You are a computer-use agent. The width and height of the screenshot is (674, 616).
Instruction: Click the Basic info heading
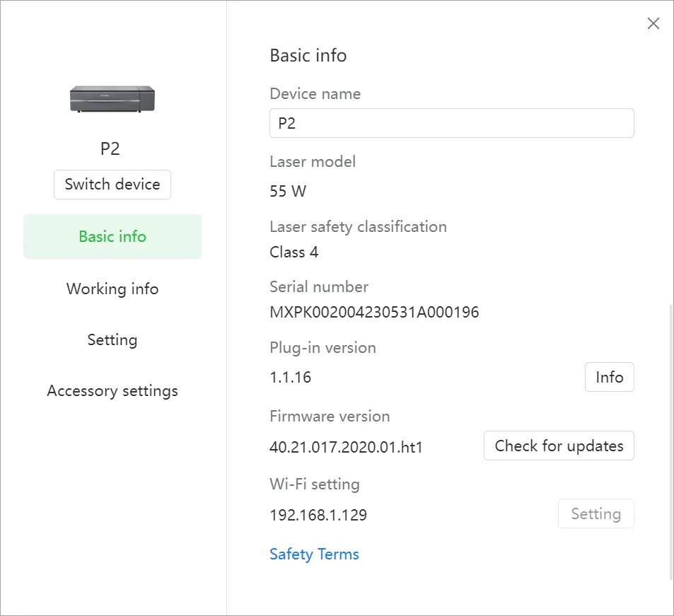pos(308,55)
